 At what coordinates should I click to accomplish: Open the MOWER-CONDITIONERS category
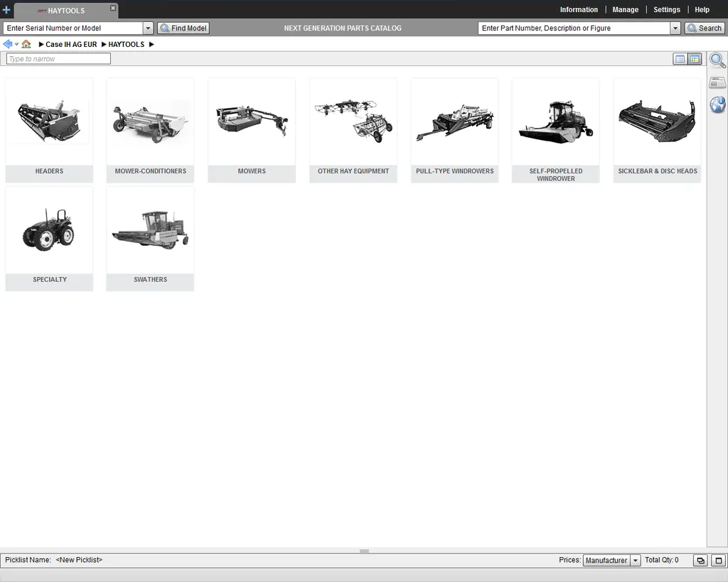coord(151,130)
